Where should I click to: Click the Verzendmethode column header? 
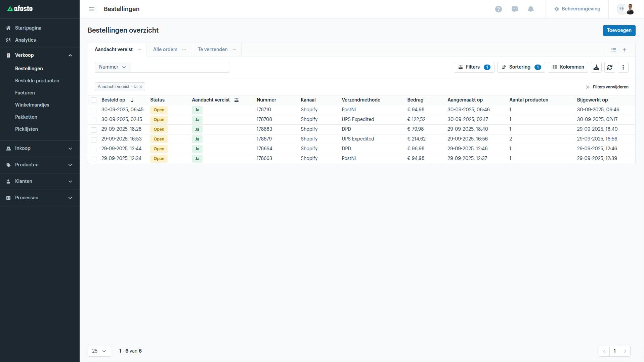[361, 100]
